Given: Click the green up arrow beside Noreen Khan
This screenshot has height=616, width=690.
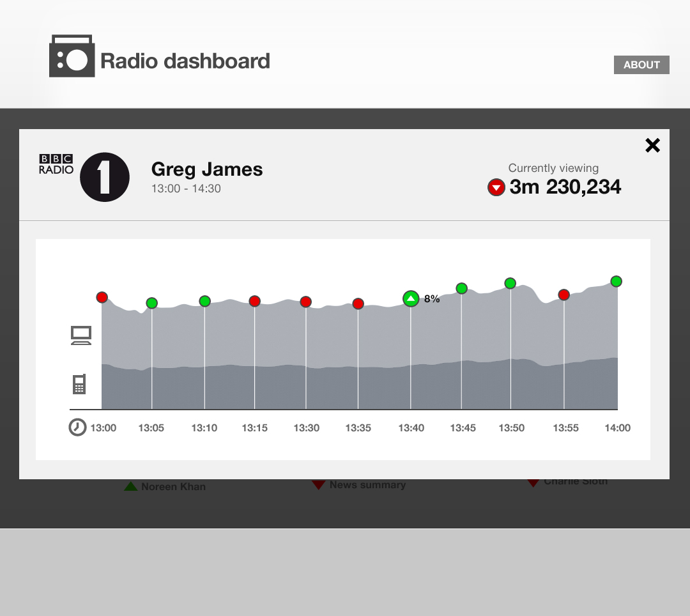Looking at the screenshot, I should click(132, 486).
